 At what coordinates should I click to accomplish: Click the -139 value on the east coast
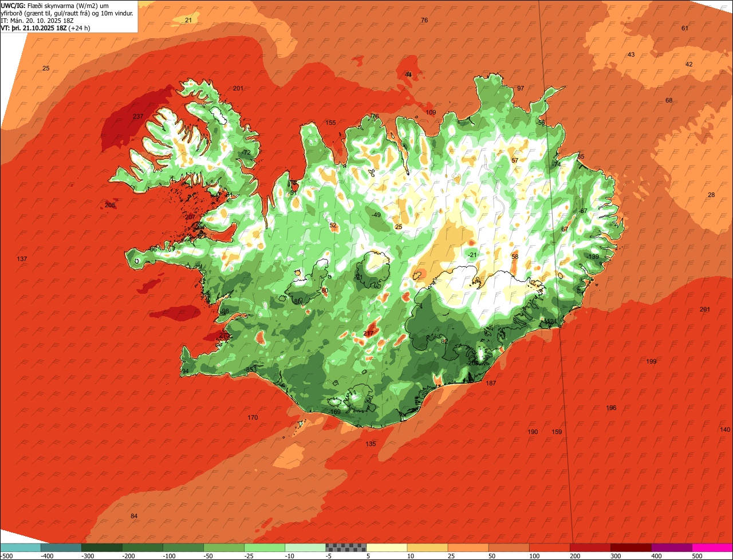[x=593, y=257]
